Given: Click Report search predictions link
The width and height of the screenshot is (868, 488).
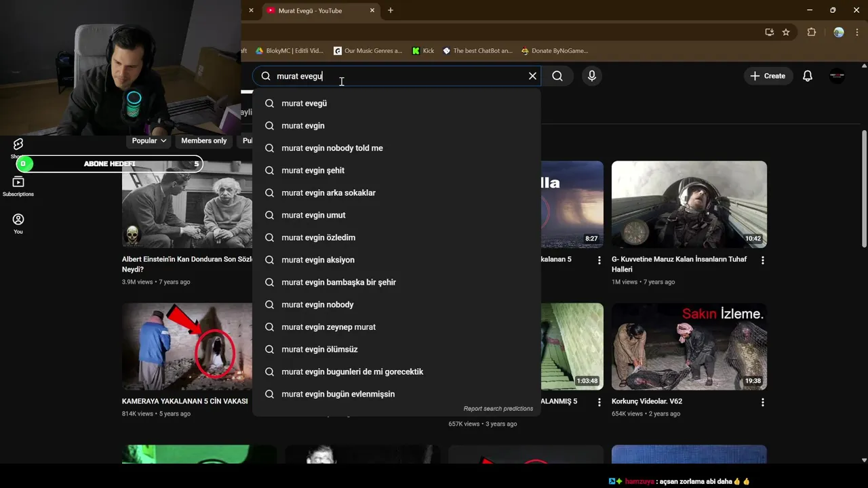Looking at the screenshot, I should [498, 409].
